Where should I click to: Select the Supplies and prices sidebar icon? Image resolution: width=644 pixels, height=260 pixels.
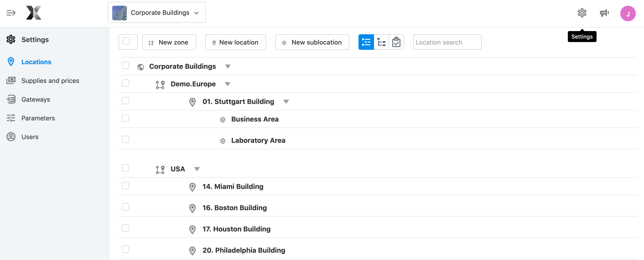coord(11,80)
